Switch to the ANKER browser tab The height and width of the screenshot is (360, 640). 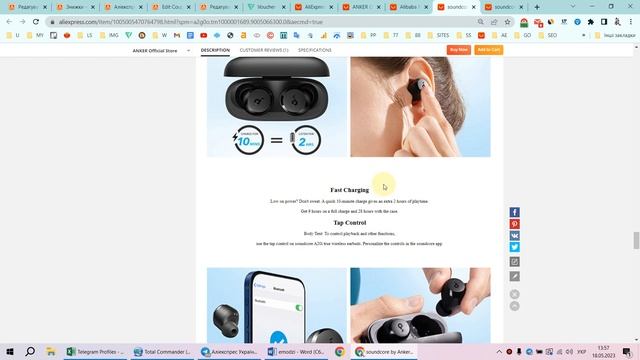click(361, 7)
